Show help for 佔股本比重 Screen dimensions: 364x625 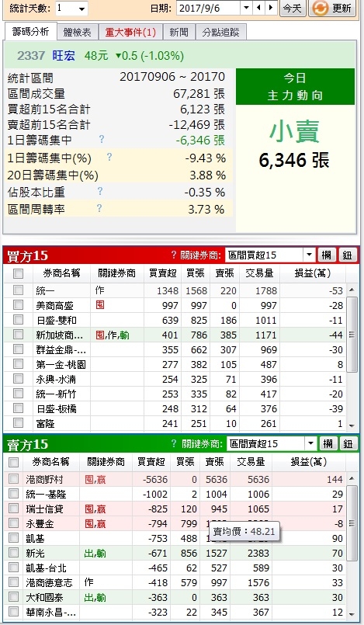pyautogui.click(x=100, y=191)
